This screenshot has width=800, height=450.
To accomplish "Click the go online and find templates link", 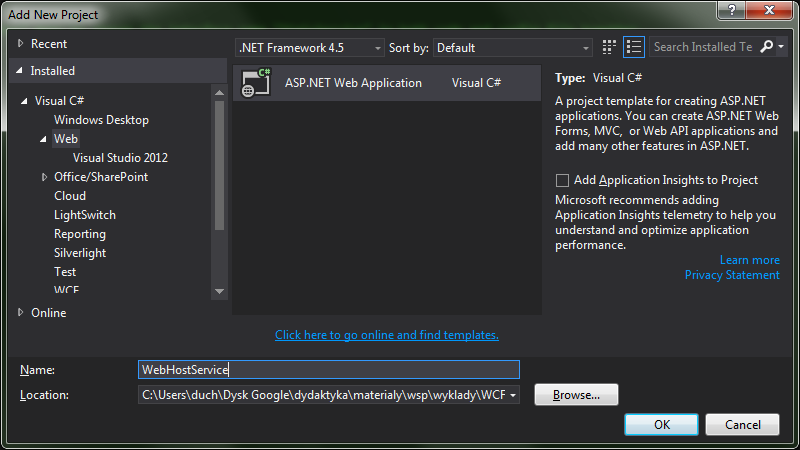I will click(x=387, y=335).
